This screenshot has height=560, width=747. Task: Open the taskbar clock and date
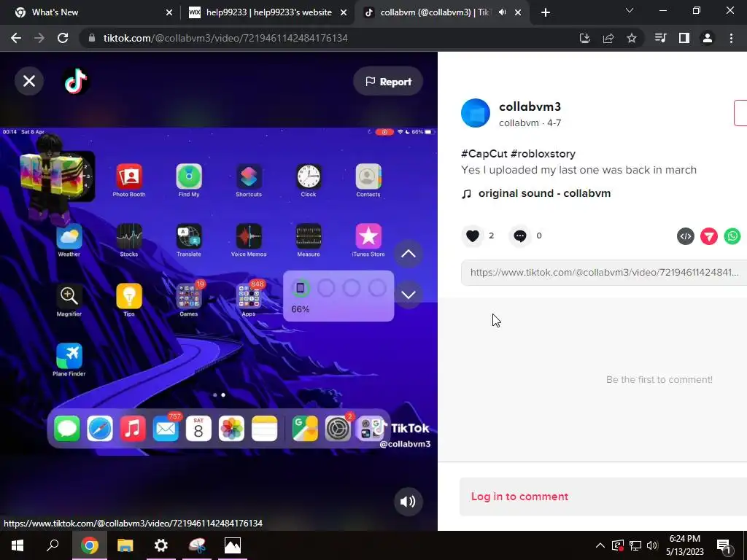[x=684, y=545]
